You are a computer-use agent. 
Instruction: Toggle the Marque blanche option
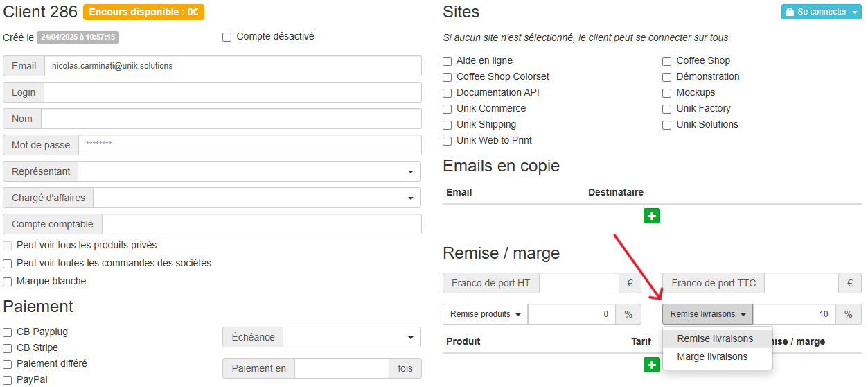click(8, 282)
